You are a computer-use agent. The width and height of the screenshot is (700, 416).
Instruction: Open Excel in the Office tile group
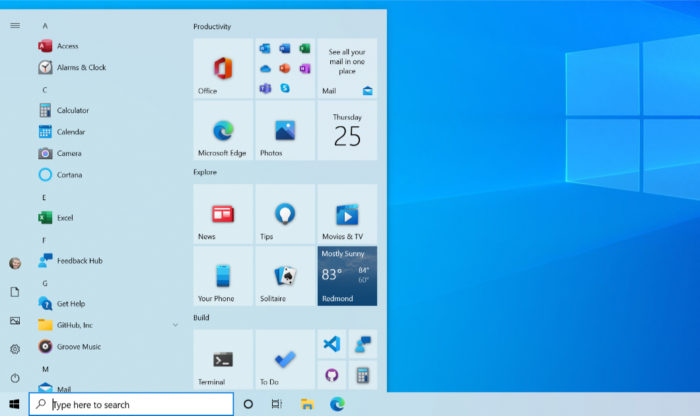pyautogui.click(x=305, y=48)
